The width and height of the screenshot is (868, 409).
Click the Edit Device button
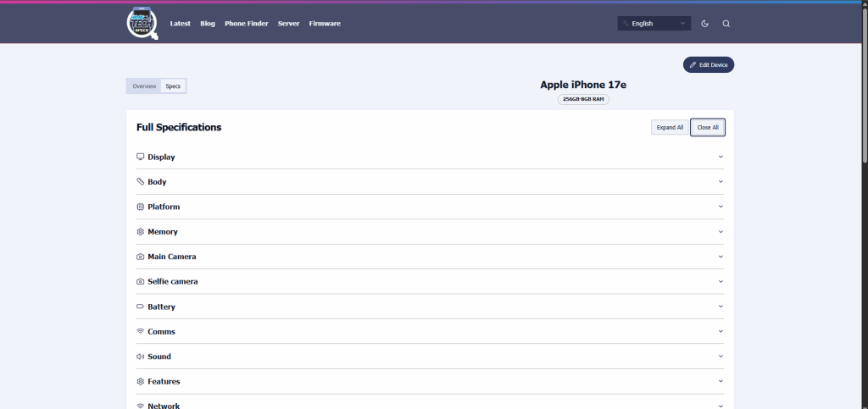709,64
